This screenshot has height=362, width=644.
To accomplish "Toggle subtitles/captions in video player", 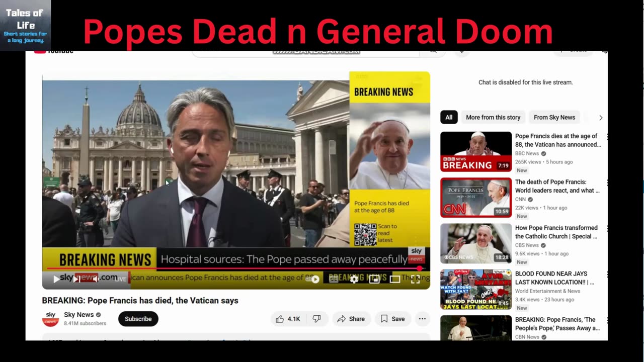I will point(334,279).
